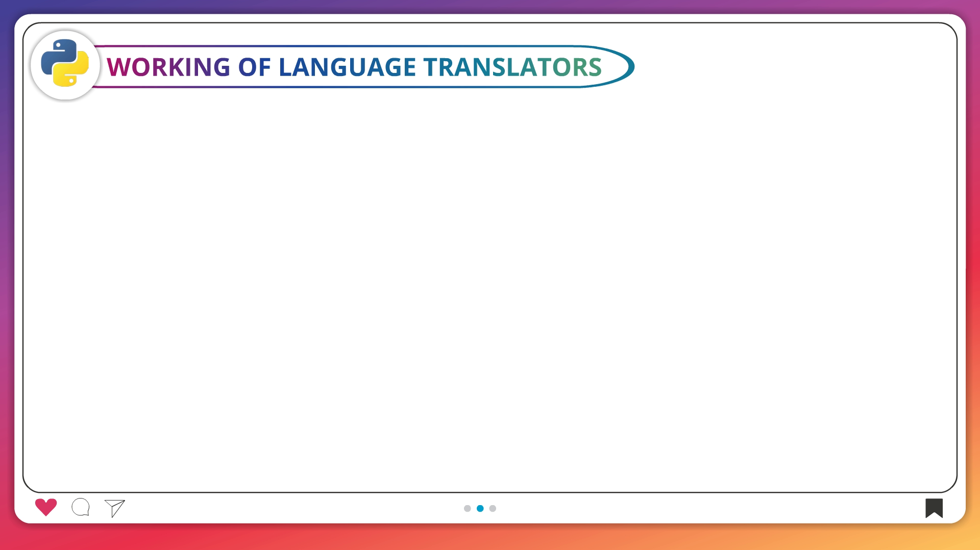Click the white circle badge behind the Python logo

coord(38,82)
